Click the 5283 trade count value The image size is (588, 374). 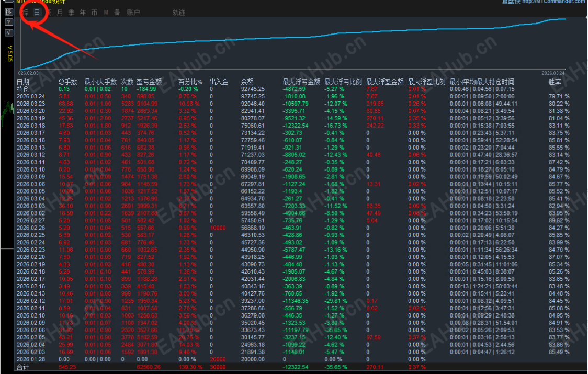(x=128, y=104)
